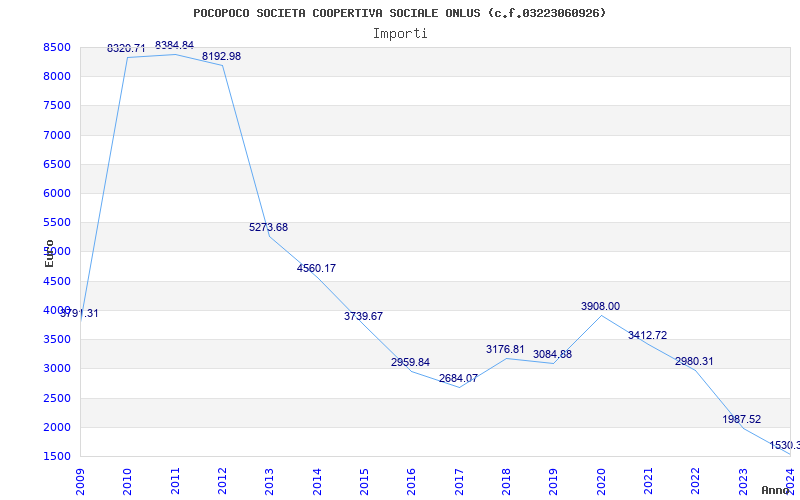Click the 2980.31 data label

694,361
